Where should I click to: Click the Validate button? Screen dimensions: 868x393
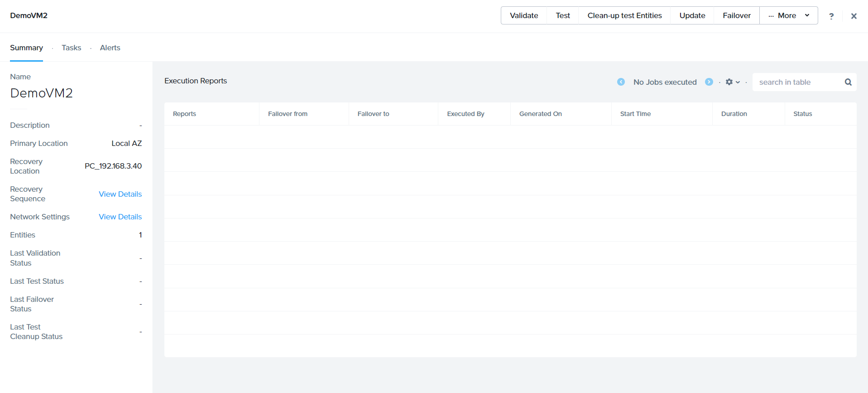[x=523, y=15]
